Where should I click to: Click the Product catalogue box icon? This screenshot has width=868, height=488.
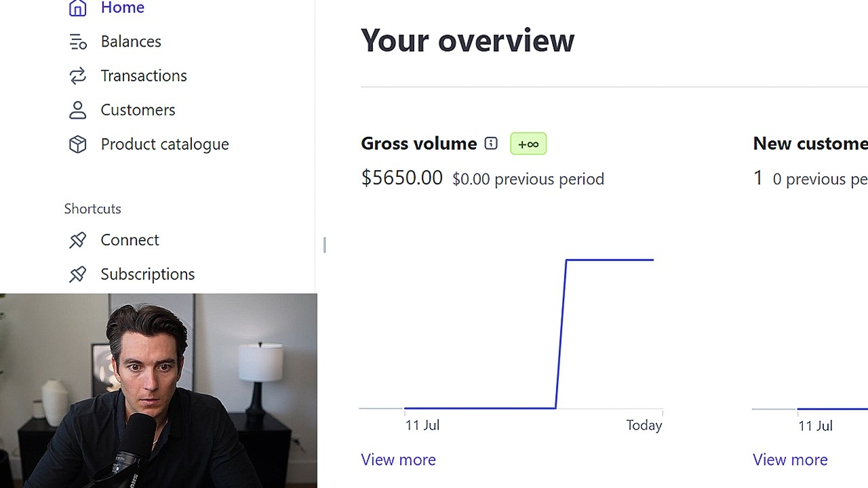click(78, 144)
